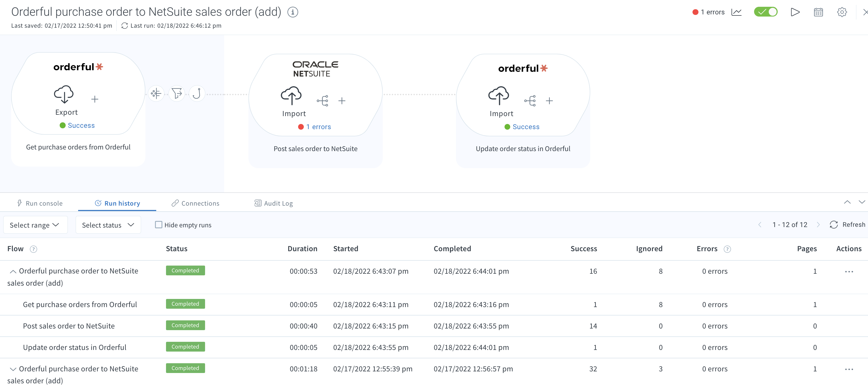Click help icon next to the Errors column
Image resolution: width=868 pixels, height=389 pixels.
coord(727,249)
